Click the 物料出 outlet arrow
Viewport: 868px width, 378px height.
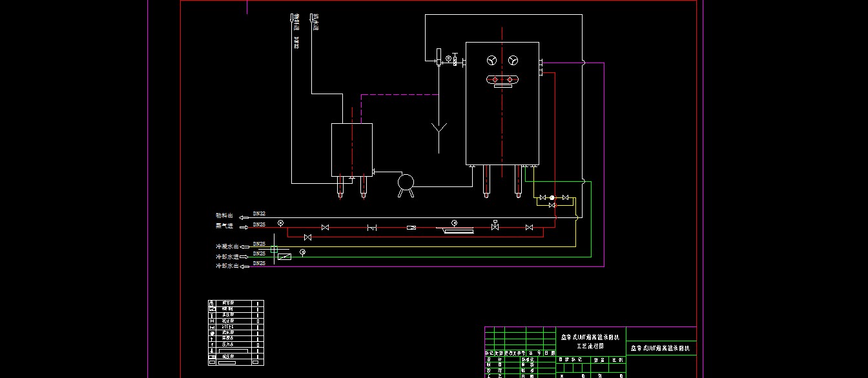coord(244,217)
